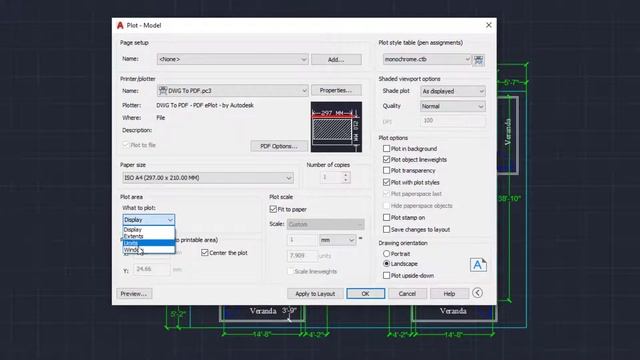Toggle Fit to paper checkbox
640x360 pixels.
click(273, 209)
